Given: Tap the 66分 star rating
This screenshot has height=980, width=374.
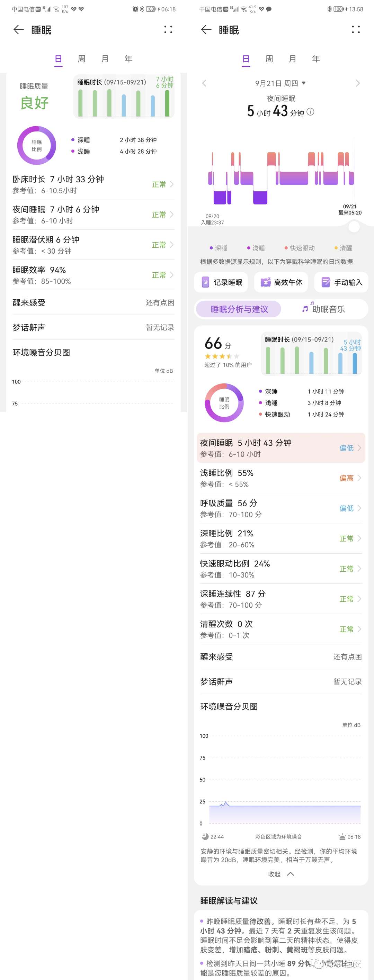Looking at the screenshot, I should tap(222, 356).
